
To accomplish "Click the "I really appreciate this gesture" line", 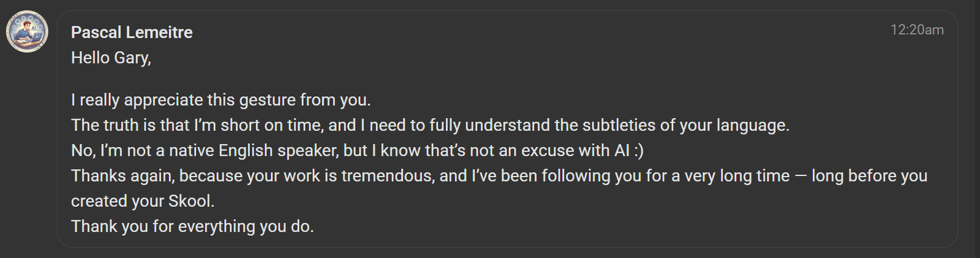I will click(x=221, y=100).
